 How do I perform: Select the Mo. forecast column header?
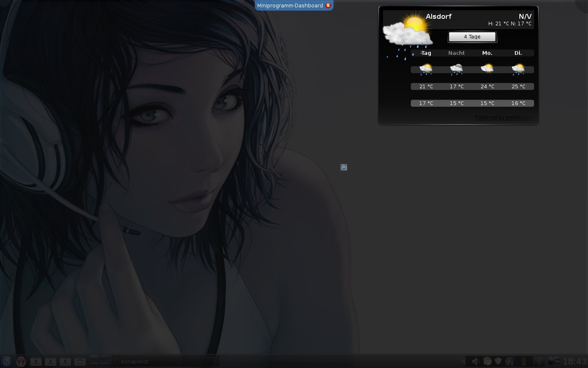pyautogui.click(x=487, y=53)
